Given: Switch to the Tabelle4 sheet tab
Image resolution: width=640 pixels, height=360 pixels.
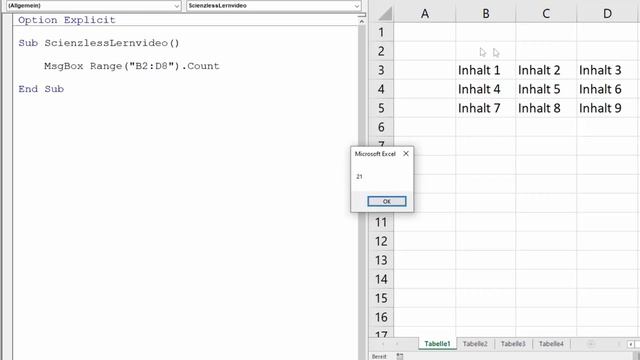Looking at the screenshot, I should coord(551,344).
